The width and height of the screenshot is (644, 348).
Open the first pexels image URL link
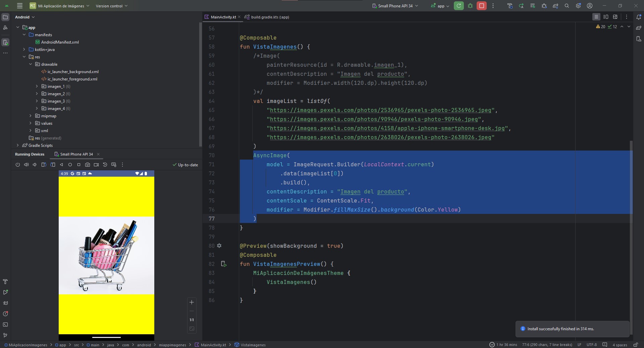[x=380, y=110]
